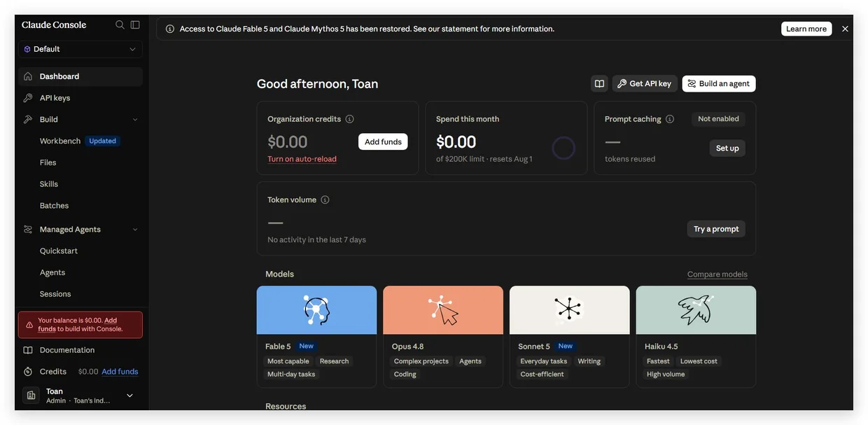Click the book icon button near Get API key
Screen dimensions: 868x425
[599, 83]
